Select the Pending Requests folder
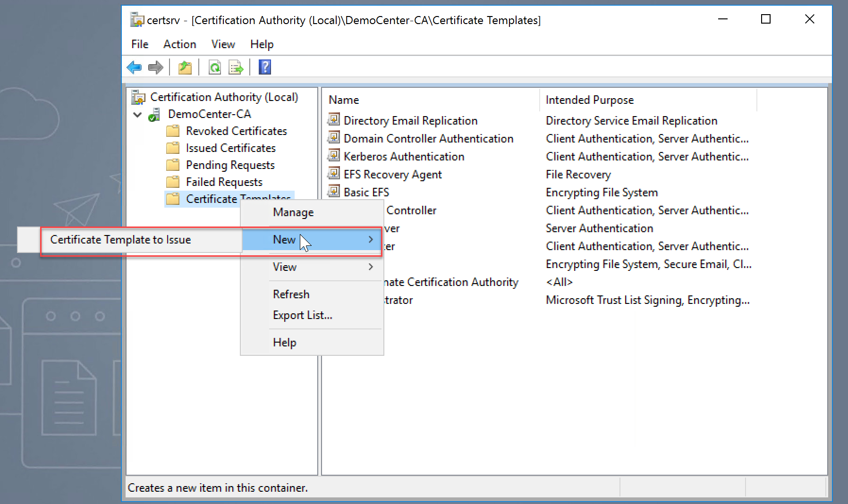Viewport: 848px width, 504px height. pyautogui.click(x=230, y=165)
